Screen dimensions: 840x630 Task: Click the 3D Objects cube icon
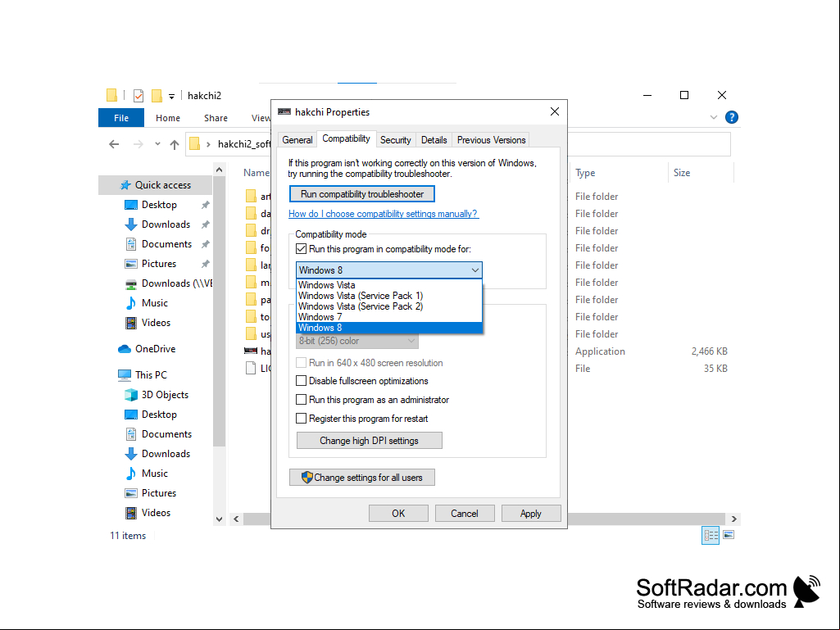[131, 395]
